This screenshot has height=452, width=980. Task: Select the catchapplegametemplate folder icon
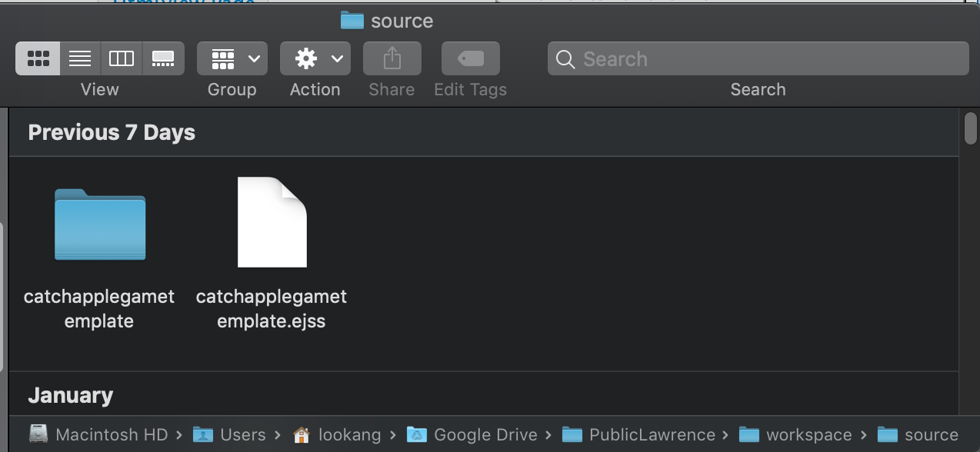pos(100,224)
